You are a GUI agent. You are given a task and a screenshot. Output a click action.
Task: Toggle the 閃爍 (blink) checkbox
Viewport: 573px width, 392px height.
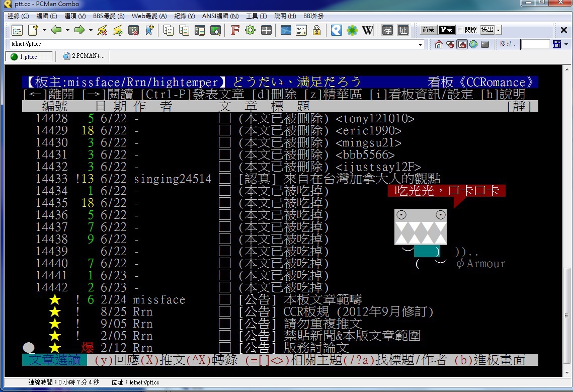[x=460, y=30]
